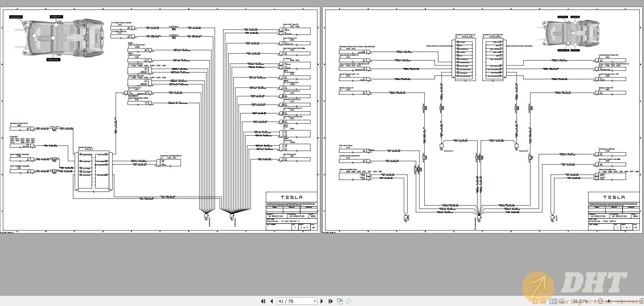Click the right page 'TESLA' title block logo
644x306 pixels.
[614, 197]
